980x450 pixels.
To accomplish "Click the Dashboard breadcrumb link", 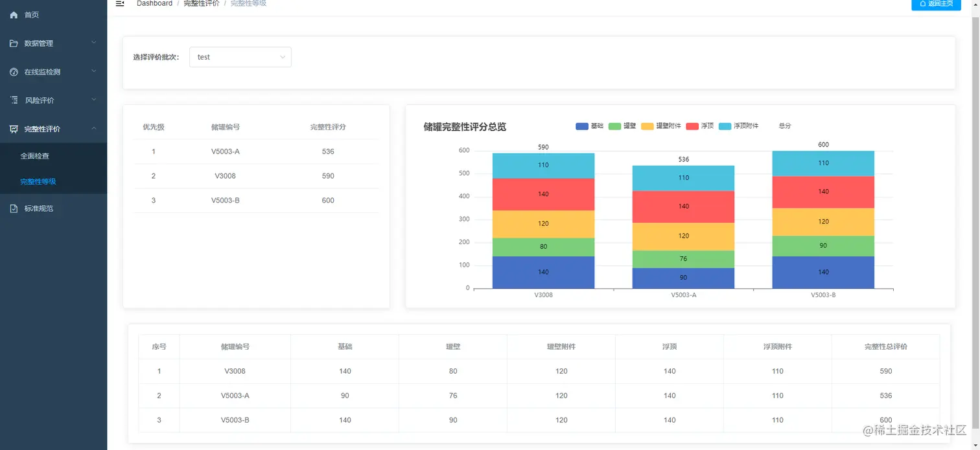I will [154, 3].
